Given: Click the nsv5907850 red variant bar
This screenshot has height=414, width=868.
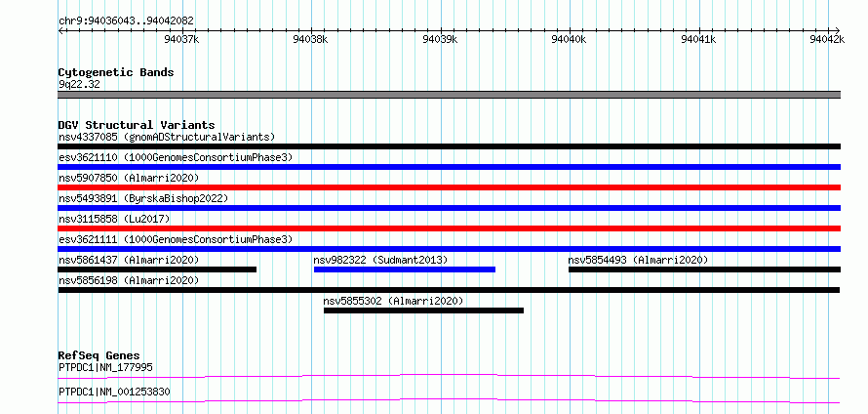Looking at the screenshot, I should coord(449,187).
